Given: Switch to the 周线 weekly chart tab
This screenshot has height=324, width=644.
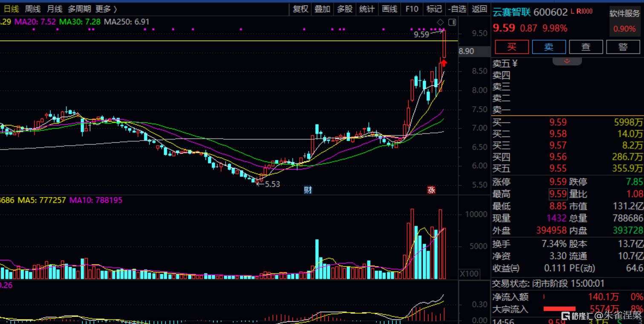Looking at the screenshot, I should (x=33, y=9).
